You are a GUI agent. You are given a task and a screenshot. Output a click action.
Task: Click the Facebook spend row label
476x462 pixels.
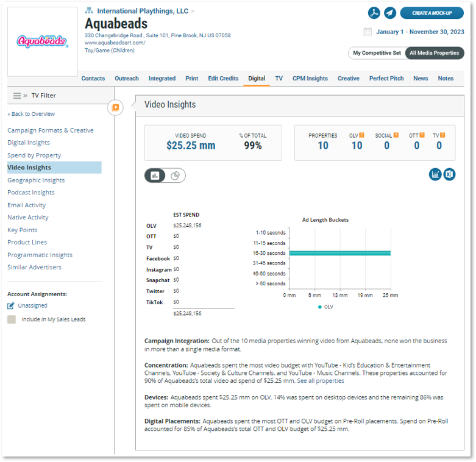158,258
